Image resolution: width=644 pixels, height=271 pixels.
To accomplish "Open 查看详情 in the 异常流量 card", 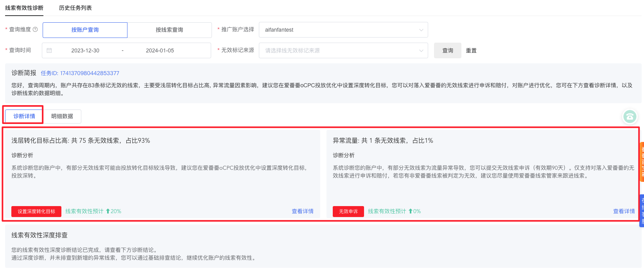I will [x=624, y=211].
